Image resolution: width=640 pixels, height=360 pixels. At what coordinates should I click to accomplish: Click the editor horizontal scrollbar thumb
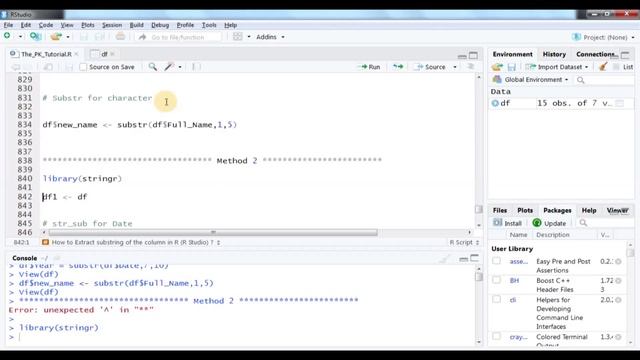coord(213,232)
